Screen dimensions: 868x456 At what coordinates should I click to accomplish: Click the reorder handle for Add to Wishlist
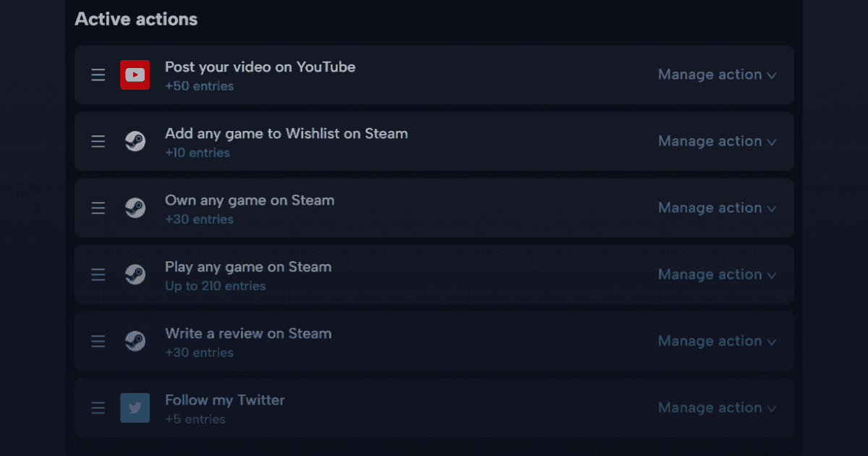(98, 141)
